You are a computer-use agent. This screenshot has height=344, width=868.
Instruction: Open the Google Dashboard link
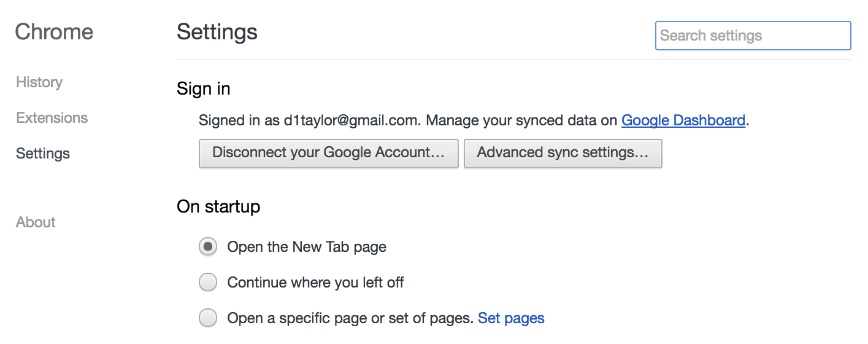point(683,120)
